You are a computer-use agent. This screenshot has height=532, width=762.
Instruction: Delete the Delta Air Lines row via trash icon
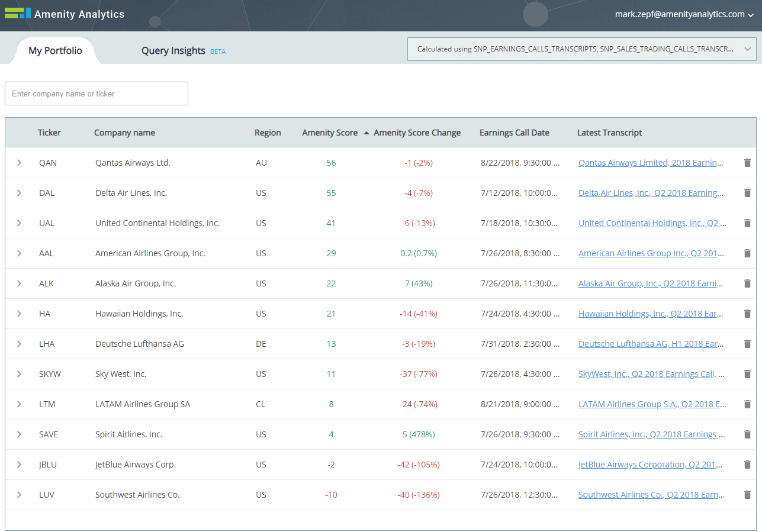tap(747, 193)
